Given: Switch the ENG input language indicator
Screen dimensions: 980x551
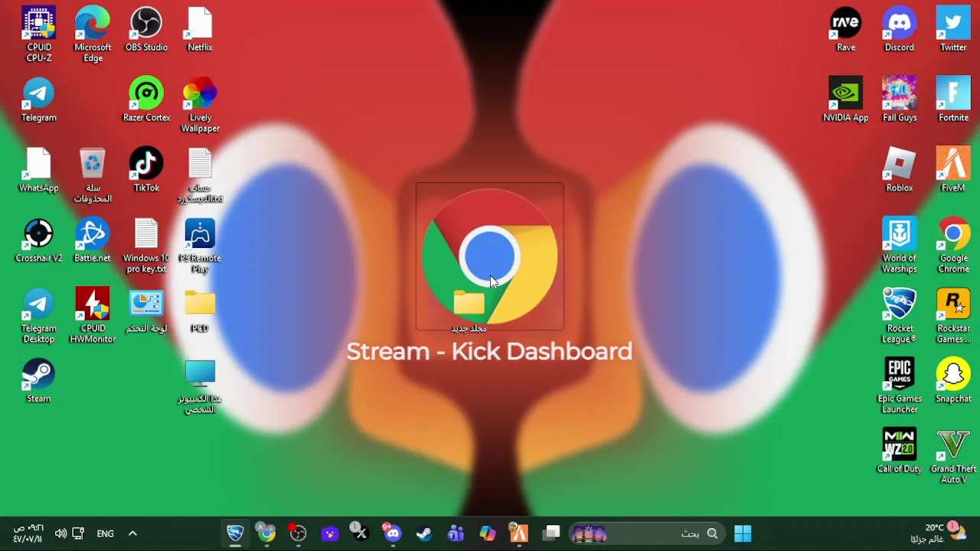Looking at the screenshot, I should [x=106, y=533].
